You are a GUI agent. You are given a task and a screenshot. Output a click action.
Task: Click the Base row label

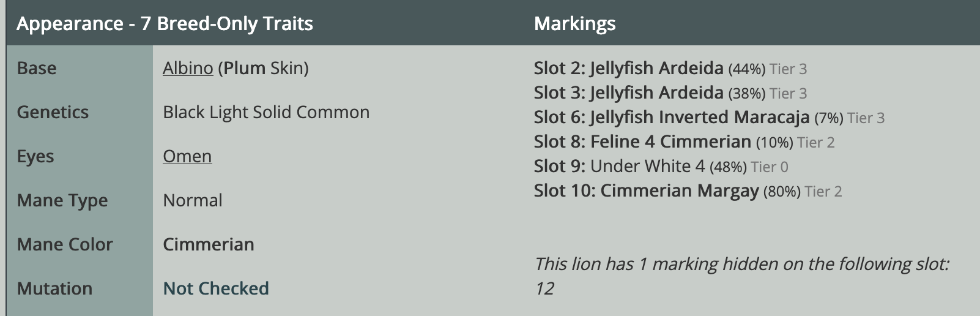37,68
